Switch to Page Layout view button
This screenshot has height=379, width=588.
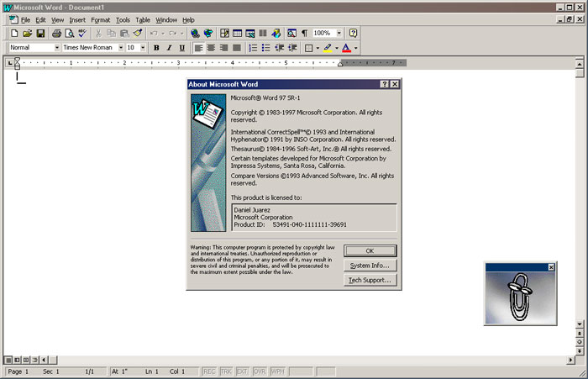(26, 360)
